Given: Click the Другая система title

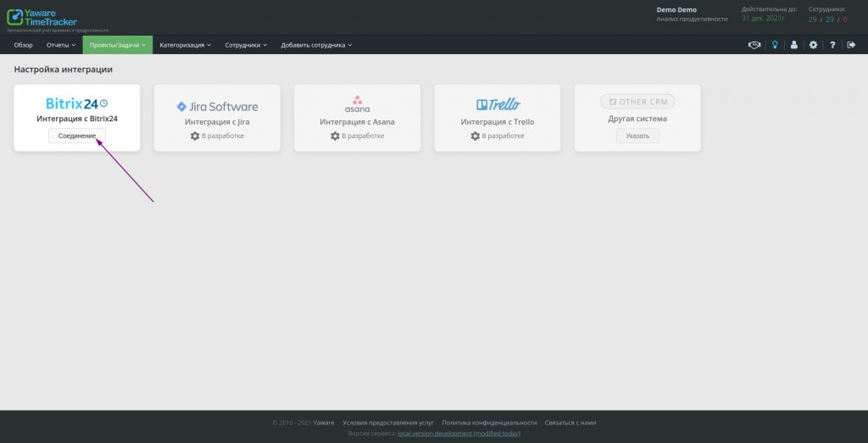Looking at the screenshot, I should [x=637, y=119].
